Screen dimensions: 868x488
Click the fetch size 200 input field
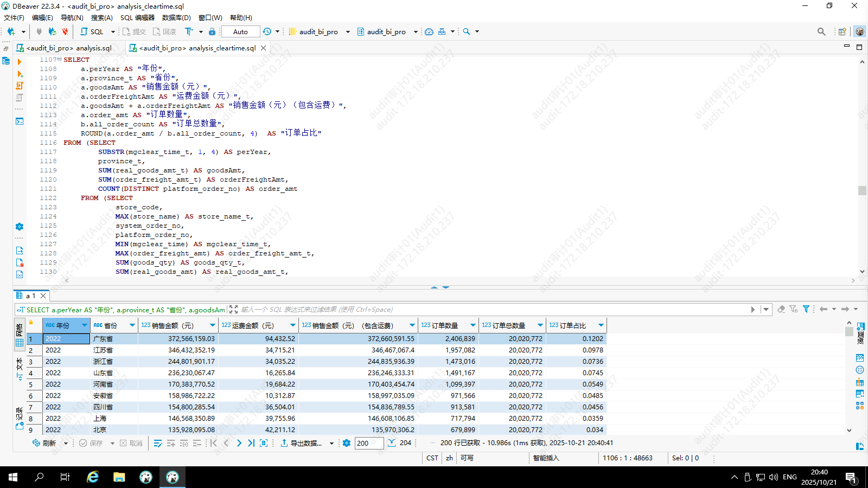click(368, 443)
